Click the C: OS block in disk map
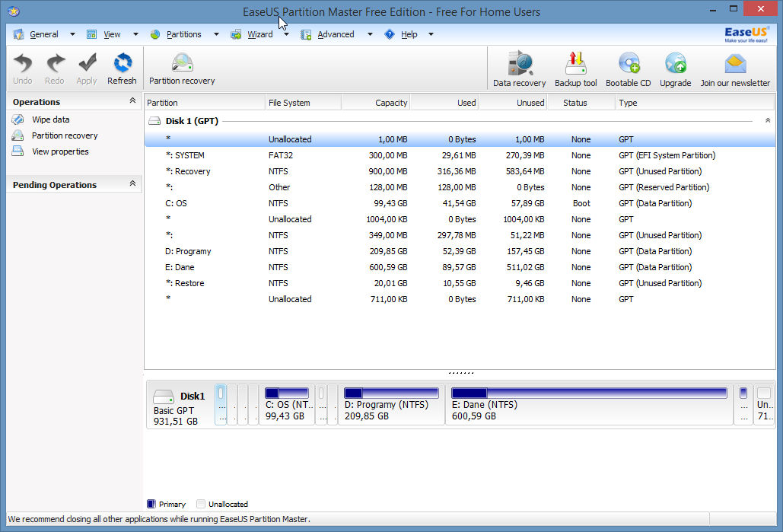The image size is (783, 532). [x=287, y=405]
